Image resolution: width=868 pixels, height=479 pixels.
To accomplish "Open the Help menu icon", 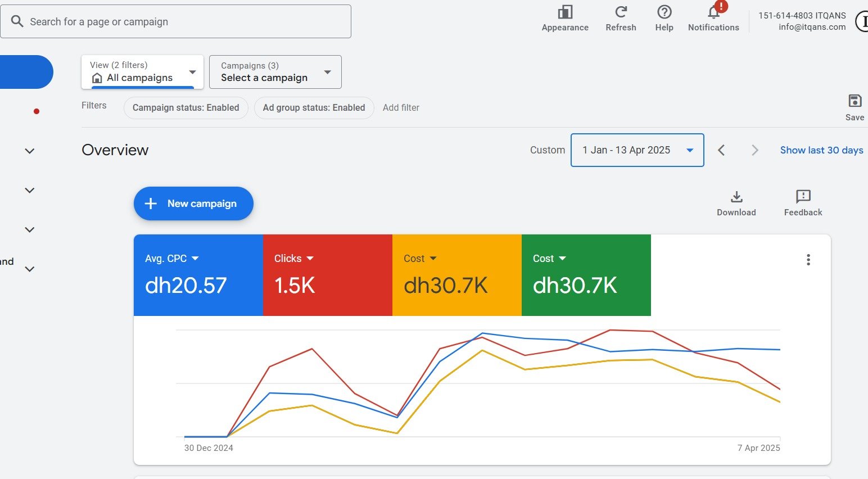I will [x=664, y=12].
